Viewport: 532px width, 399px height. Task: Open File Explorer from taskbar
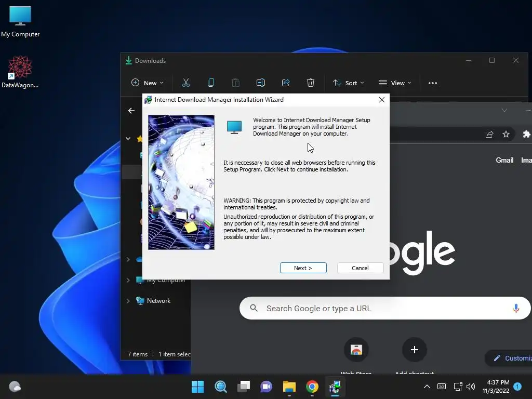click(289, 387)
